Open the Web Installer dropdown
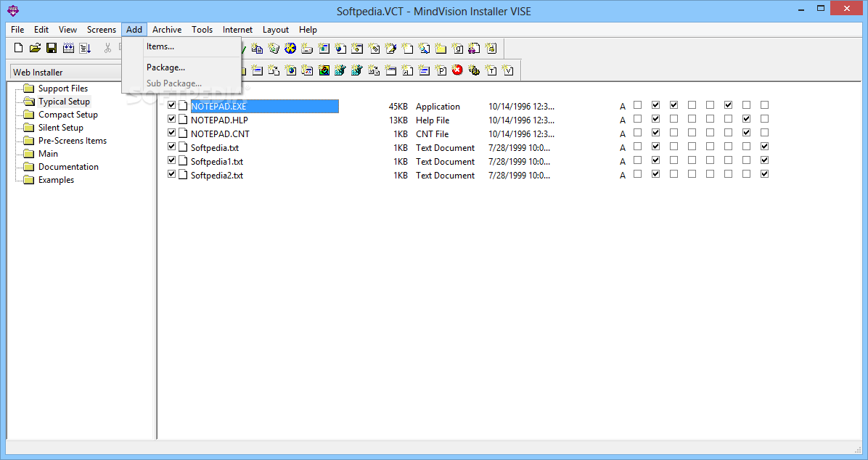 65,72
